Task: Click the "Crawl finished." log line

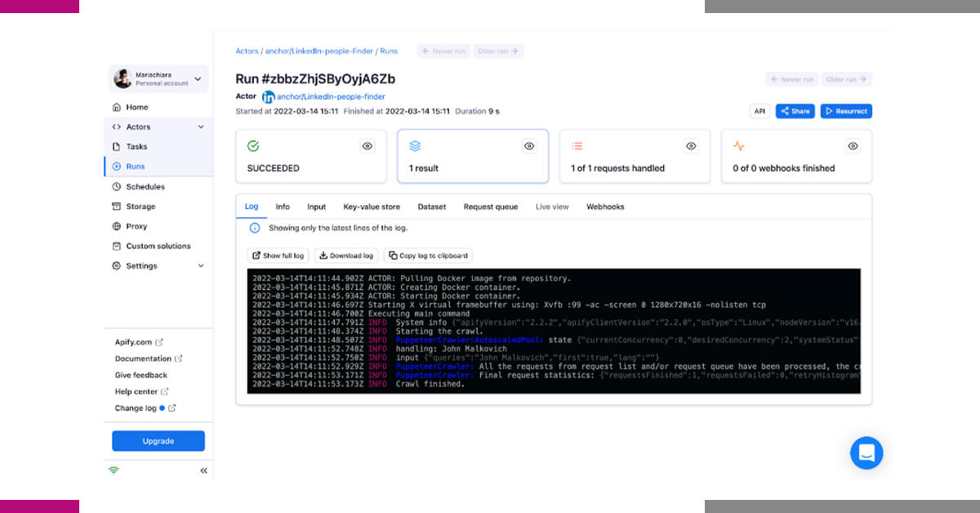Action: 430,384
